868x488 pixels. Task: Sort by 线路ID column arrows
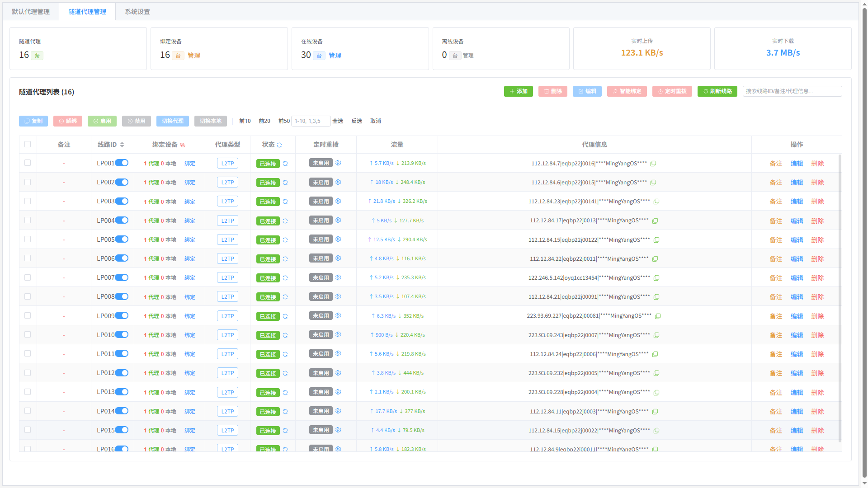click(122, 145)
